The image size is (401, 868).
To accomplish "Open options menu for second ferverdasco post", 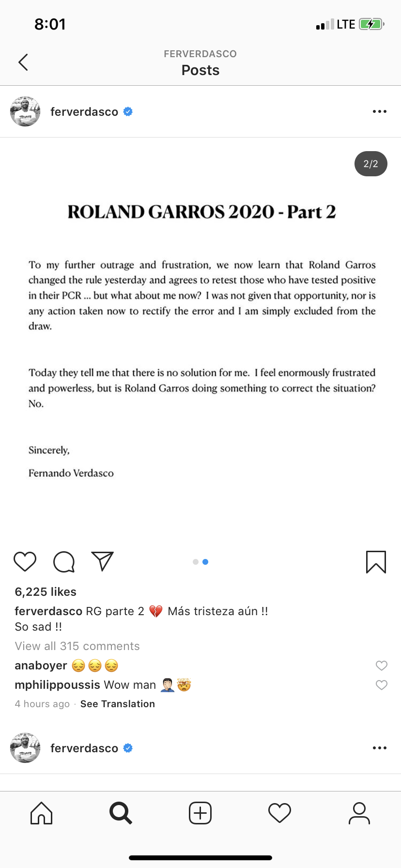I will (380, 748).
